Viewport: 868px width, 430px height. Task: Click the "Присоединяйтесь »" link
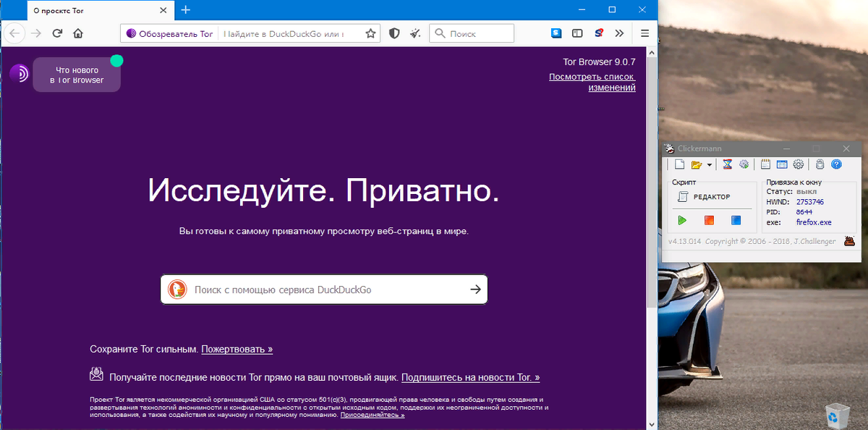pos(373,416)
